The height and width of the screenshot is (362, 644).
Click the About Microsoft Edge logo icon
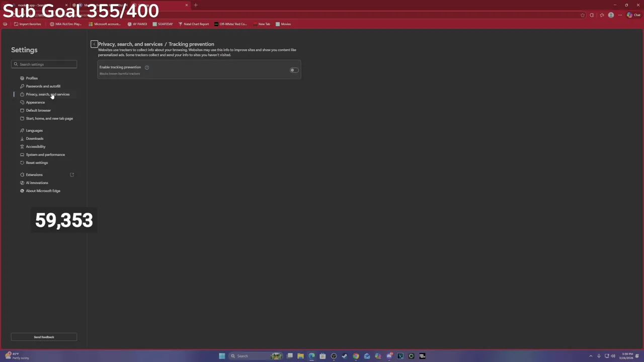(22, 191)
